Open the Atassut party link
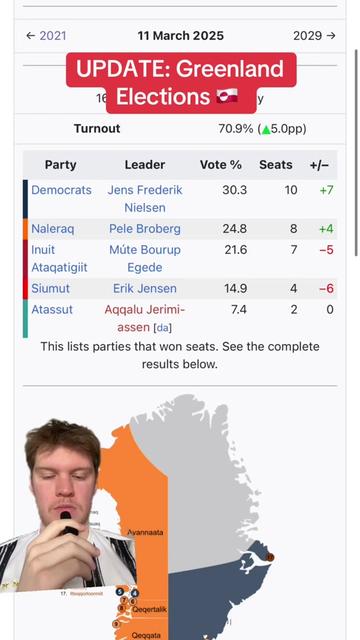 52,309
